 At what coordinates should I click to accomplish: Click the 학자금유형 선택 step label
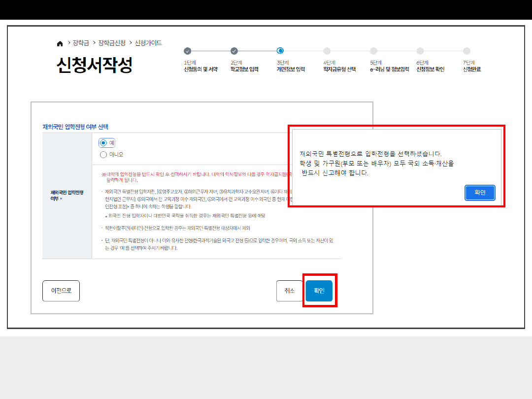(339, 69)
